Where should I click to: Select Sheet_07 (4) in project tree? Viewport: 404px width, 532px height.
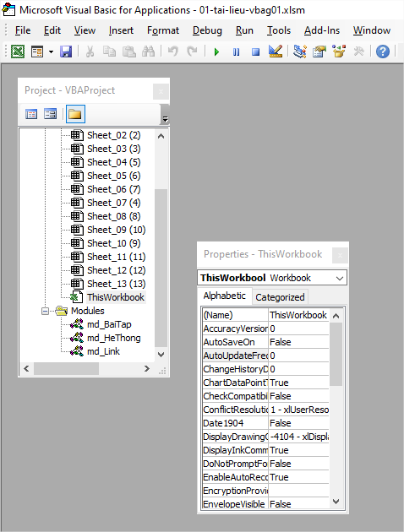point(114,203)
